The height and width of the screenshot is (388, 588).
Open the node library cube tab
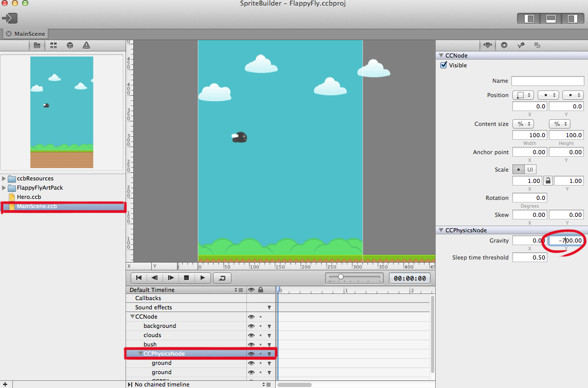pos(70,45)
